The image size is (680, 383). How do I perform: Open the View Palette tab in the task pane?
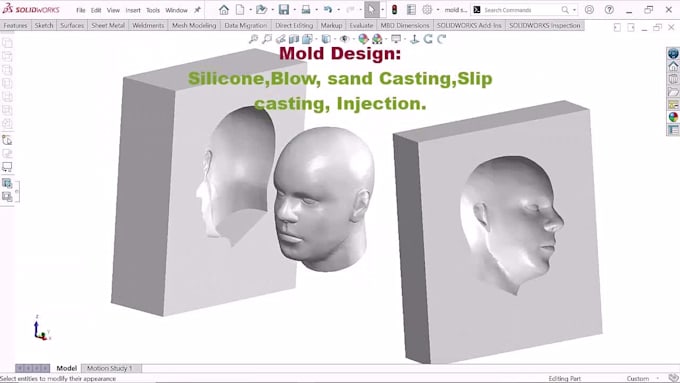click(x=673, y=105)
